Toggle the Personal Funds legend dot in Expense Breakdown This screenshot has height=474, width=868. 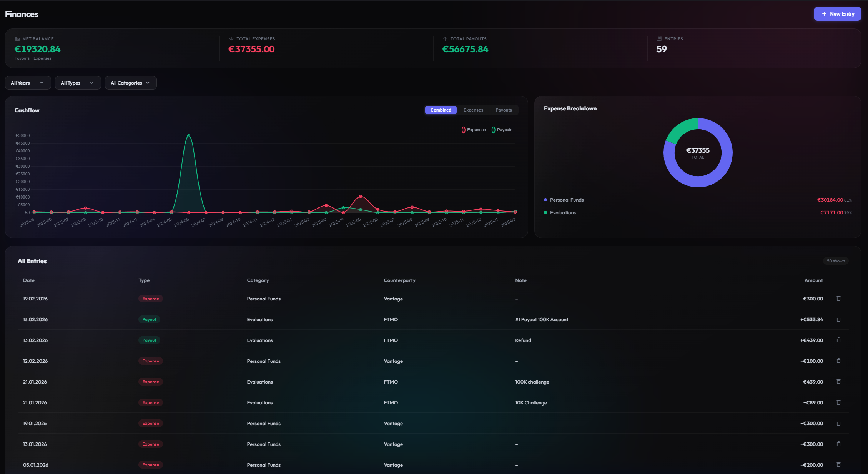pyautogui.click(x=545, y=200)
